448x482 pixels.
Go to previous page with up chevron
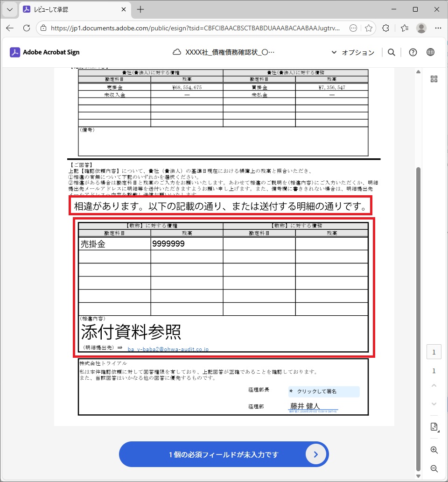[x=434, y=386]
